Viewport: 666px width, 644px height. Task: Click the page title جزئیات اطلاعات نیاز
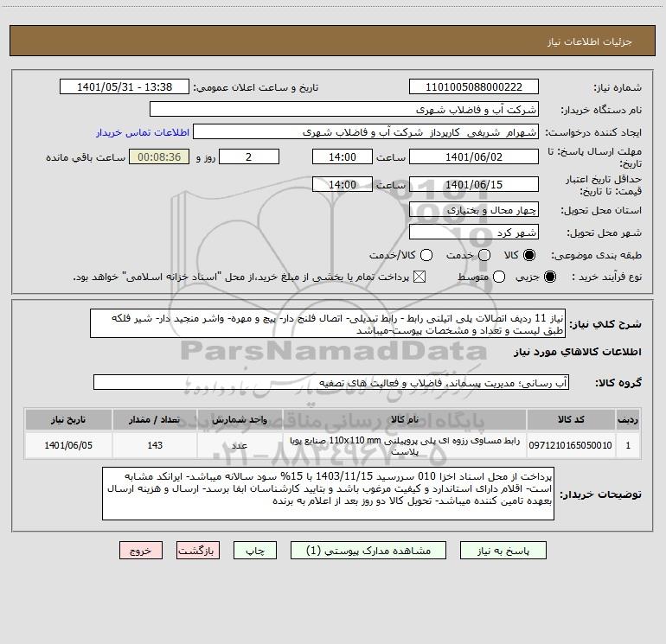click(589, 41)
